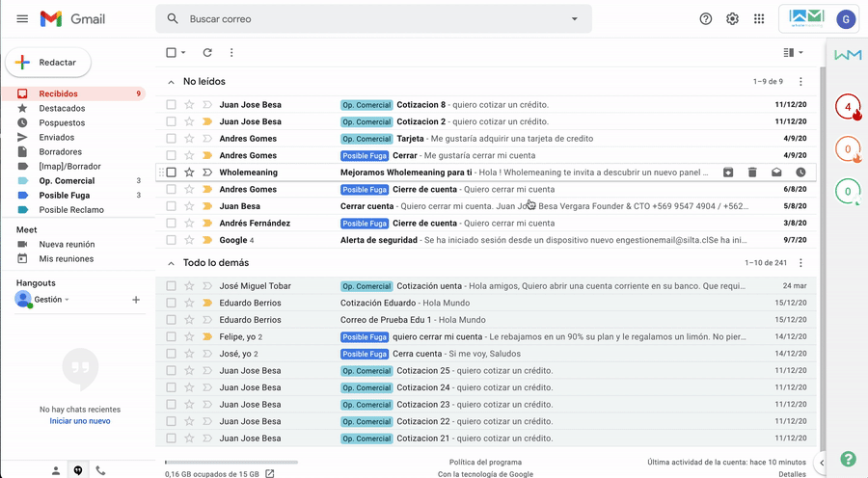Open the Google apps grid icon
This screenshot has width=868, height=478.
[x=759, y=19]
